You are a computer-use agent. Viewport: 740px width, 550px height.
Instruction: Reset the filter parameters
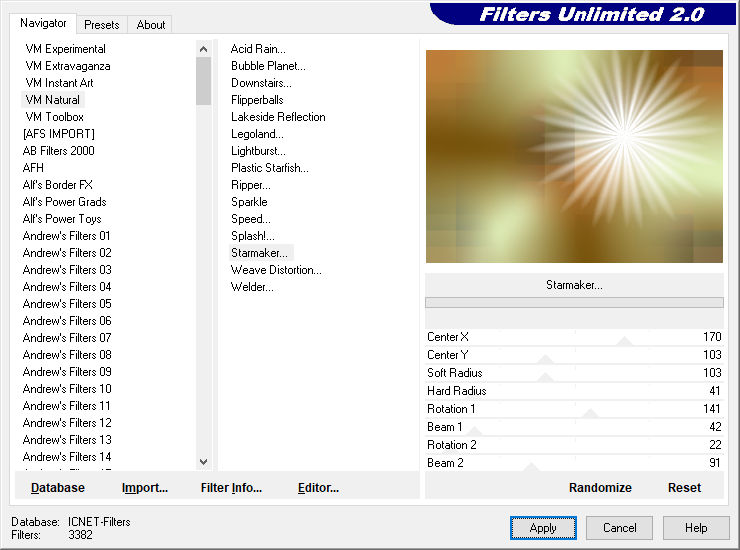point(684,488)
